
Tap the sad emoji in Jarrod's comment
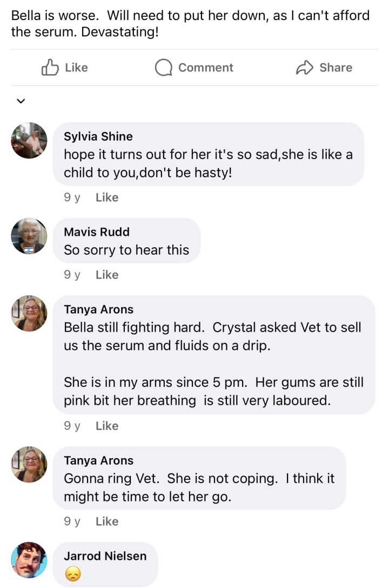(72, 574)
